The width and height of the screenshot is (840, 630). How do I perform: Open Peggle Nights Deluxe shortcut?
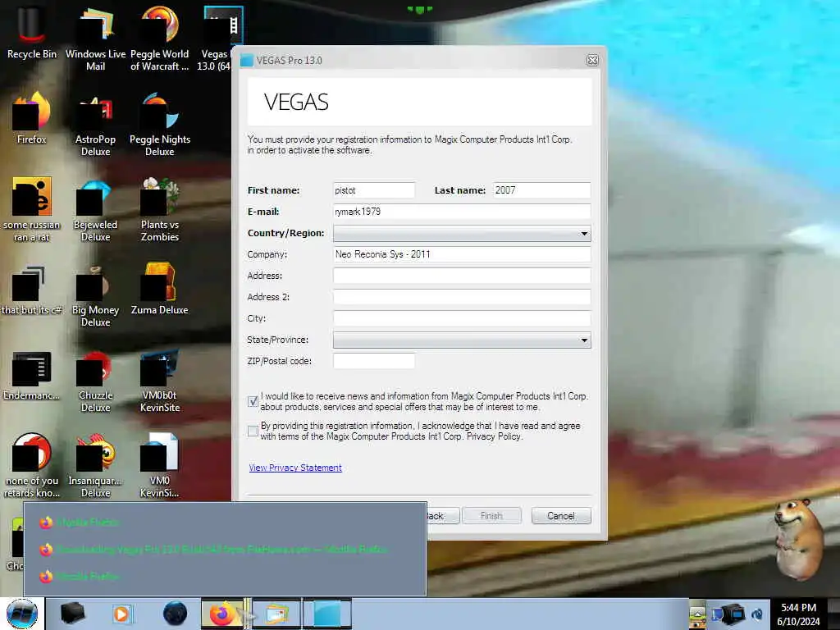[x=160, y=125]
